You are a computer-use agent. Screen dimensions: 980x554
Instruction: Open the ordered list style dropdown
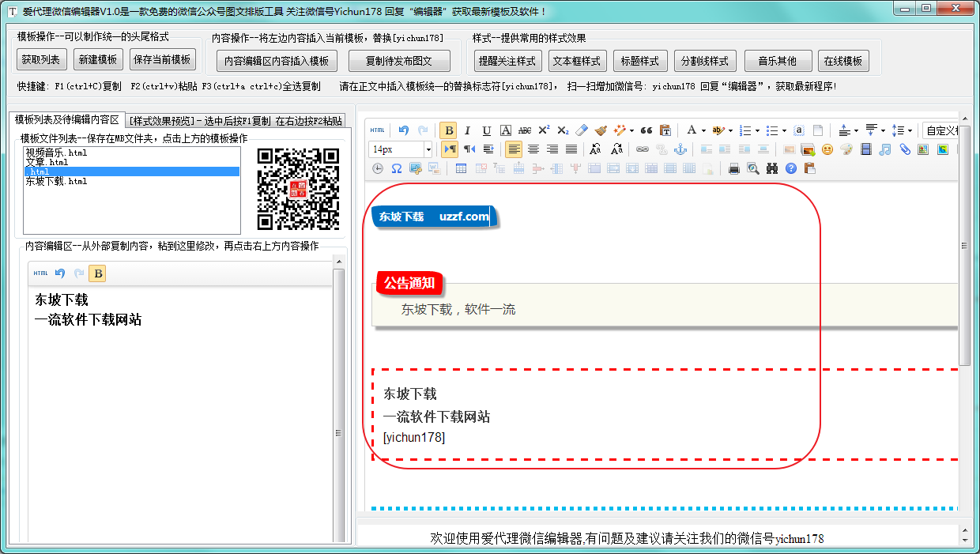[x=757, y=130]
